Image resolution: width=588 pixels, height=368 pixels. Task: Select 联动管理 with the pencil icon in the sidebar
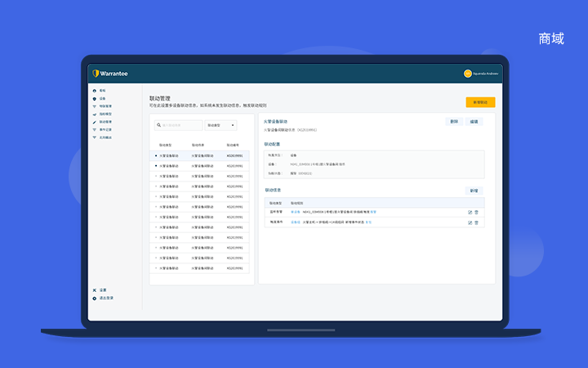(x=102, y=122)
